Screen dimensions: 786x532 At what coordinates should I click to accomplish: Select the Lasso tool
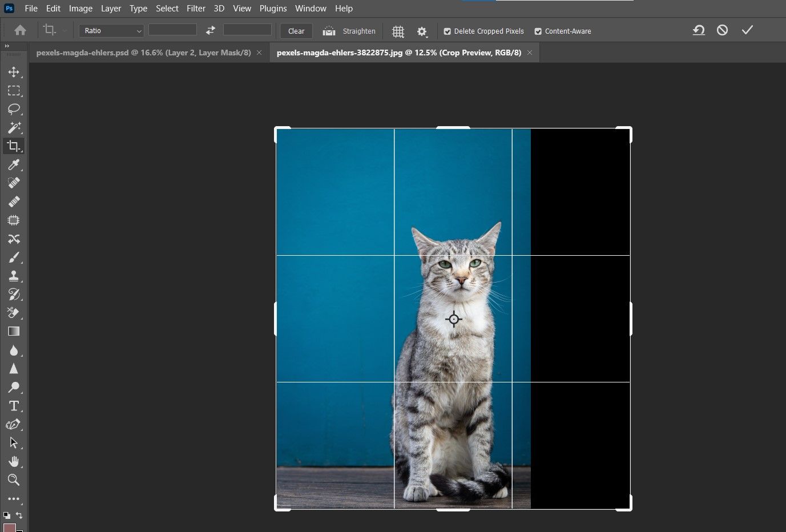(14, 109)
